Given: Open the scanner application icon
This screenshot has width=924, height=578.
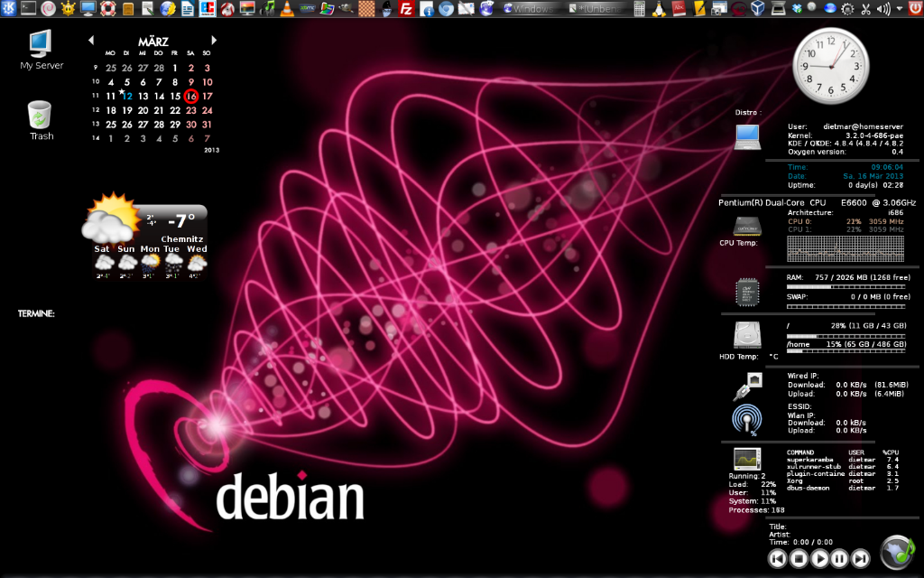Looking at the screenshot, I should point(779,8).
